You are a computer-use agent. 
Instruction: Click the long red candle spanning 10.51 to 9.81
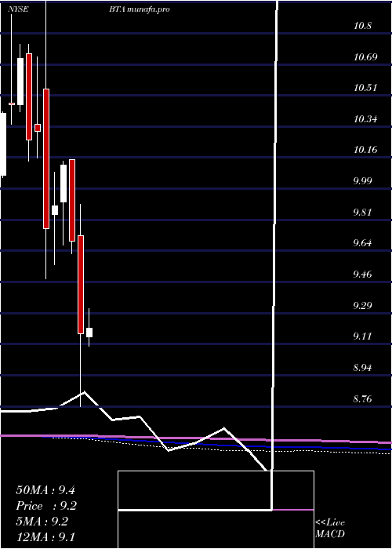coord(46,158)
